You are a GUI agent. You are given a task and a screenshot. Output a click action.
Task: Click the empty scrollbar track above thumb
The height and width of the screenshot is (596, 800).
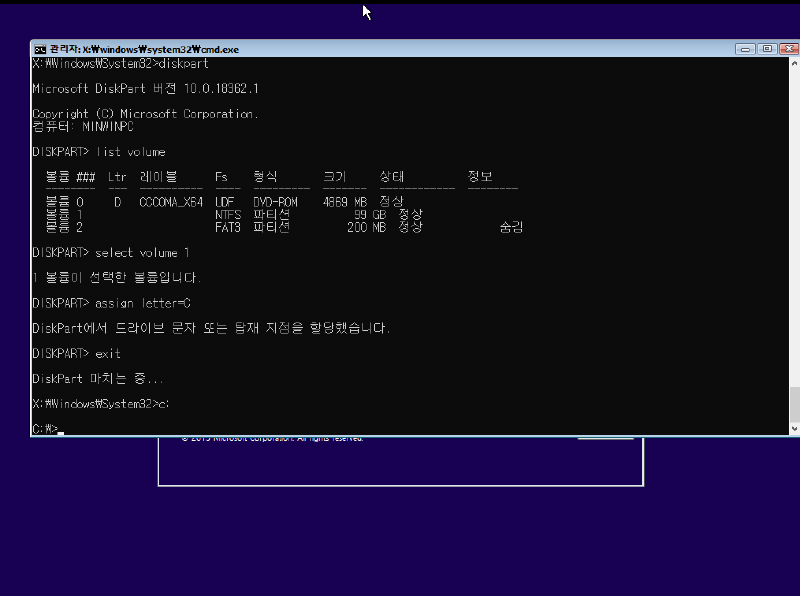tap(795, 220)
